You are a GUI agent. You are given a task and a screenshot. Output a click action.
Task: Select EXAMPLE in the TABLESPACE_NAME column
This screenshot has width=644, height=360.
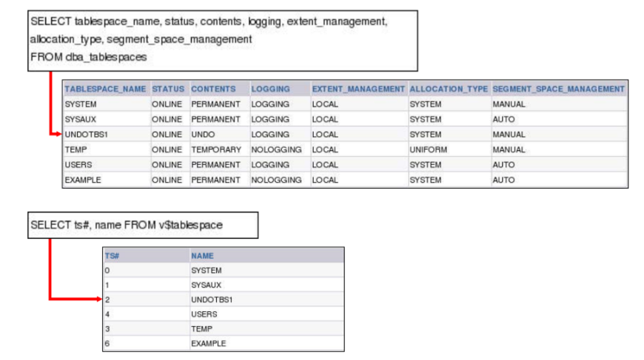click(x=83, y=180)
